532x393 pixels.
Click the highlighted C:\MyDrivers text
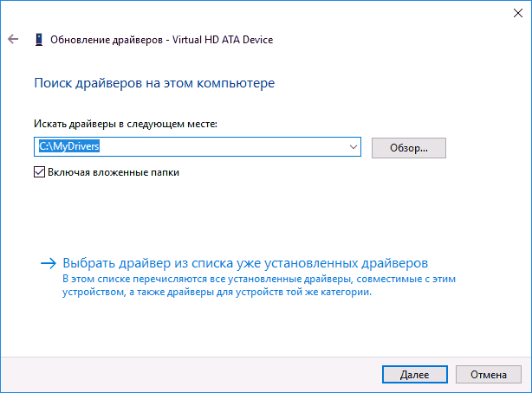point(69,146)
